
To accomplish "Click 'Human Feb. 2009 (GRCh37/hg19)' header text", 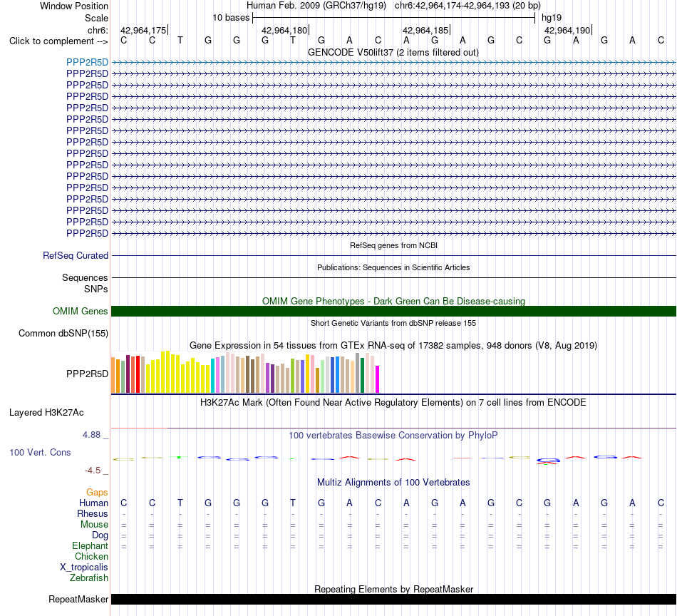I will [316, 6].
